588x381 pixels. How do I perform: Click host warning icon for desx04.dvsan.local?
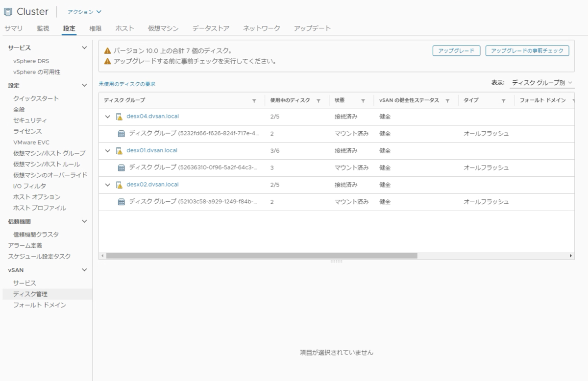click(119, 117)
